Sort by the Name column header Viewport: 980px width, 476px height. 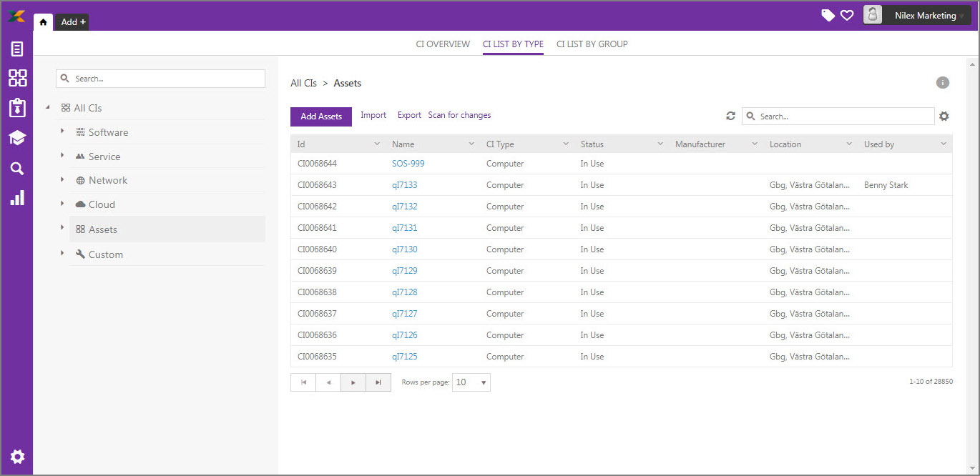[403, 144]
